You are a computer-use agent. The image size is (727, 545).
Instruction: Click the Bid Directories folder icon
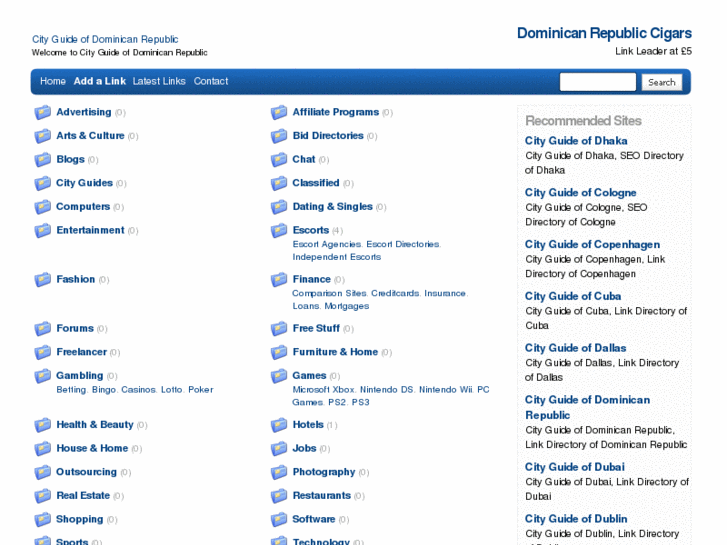click(279, 136)
